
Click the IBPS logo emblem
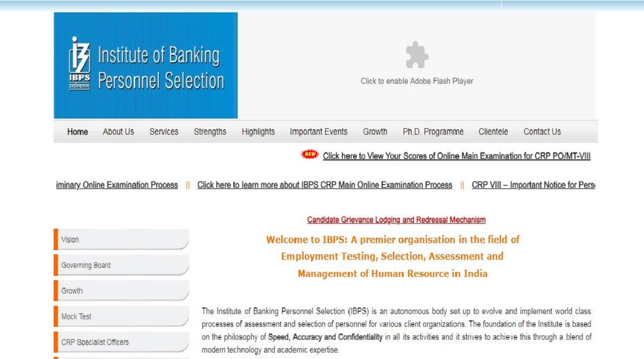(79, 63)
